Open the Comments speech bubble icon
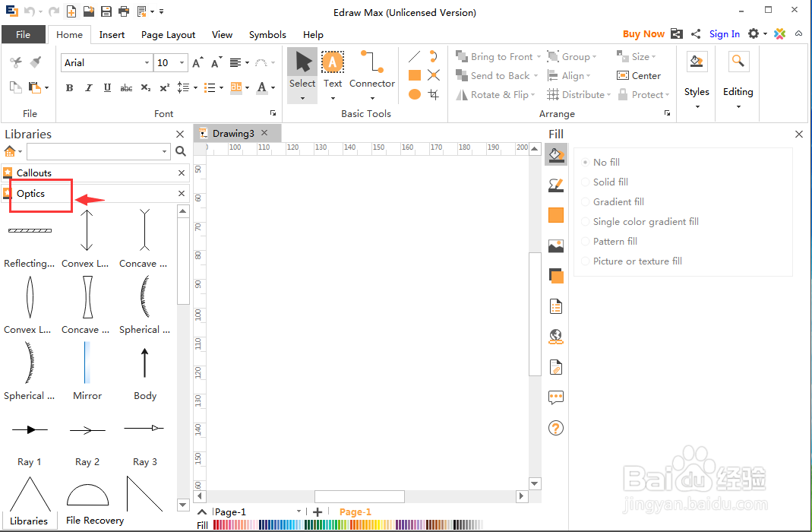This screenshot has width=812, height=532. [x=556, y=397]
